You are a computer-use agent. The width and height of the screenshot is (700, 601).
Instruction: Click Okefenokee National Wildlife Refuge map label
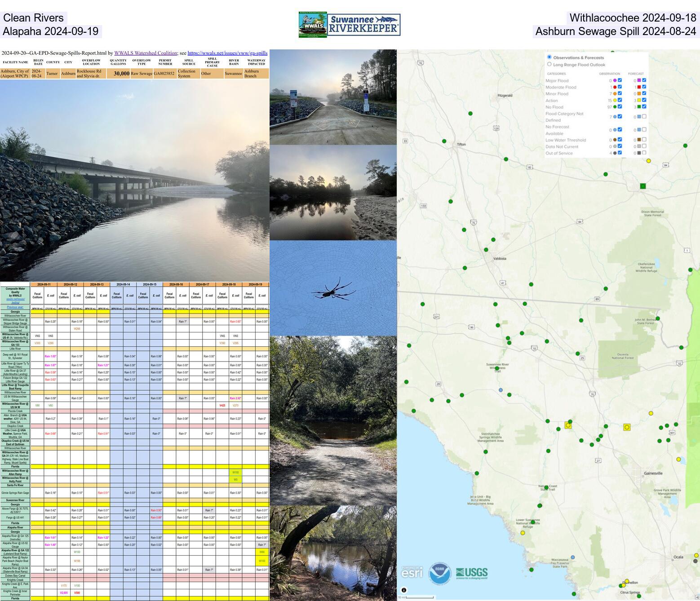tap(646, 268)
